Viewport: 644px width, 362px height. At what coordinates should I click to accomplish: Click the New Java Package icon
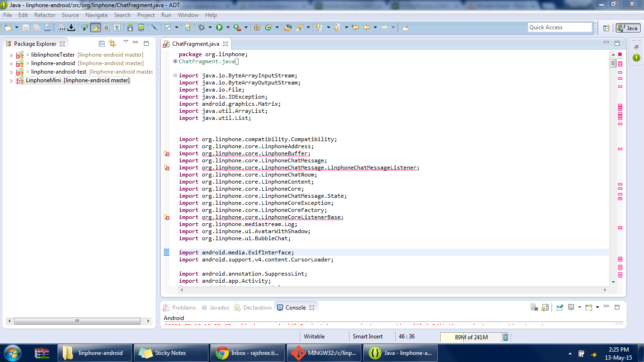[257, 27]
